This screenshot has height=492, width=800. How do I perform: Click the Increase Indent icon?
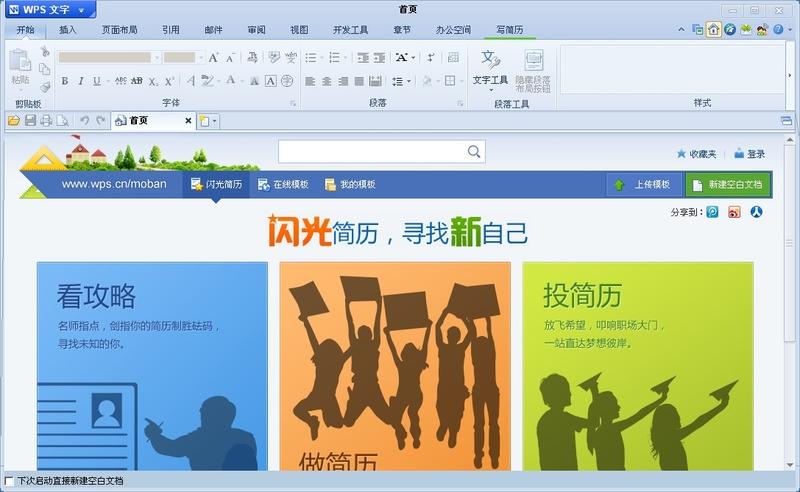tap(379, 57)
